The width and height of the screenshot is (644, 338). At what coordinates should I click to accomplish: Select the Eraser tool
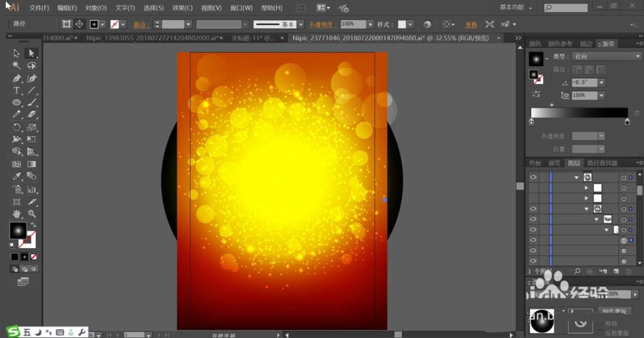(31, 115)
